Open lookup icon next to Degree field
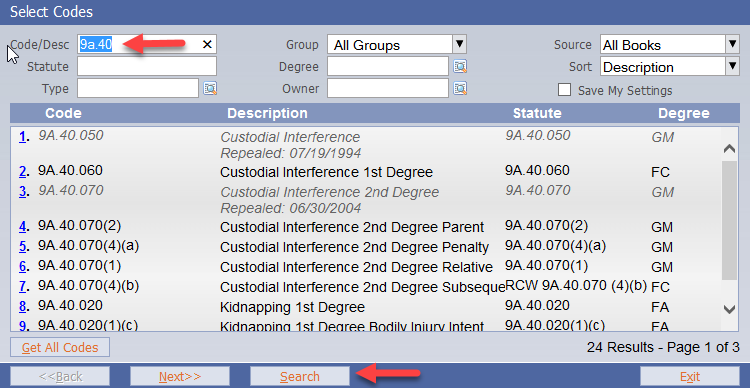This screenshot has height=388, width=750. click(x=460, y=67)
